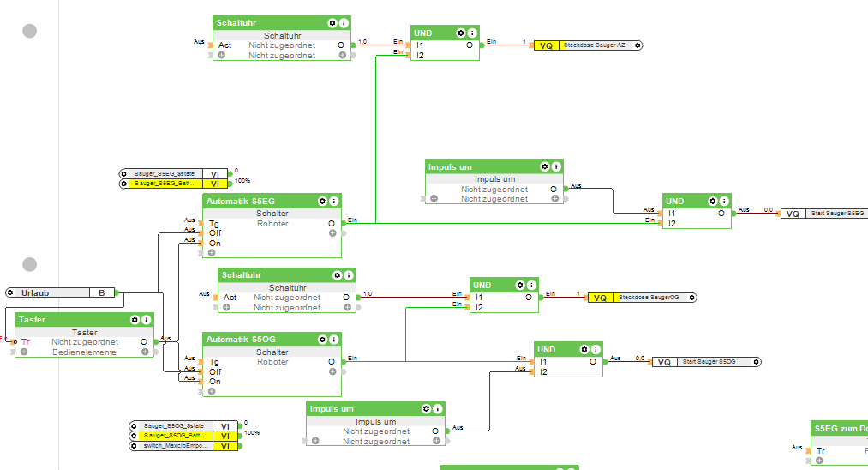Open gear on Steckdose Sauger AZ output

pos(638,45)
